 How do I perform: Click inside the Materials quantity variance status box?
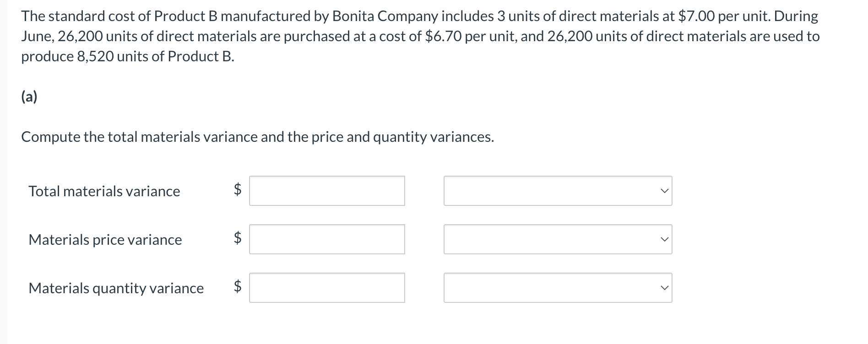526,288
